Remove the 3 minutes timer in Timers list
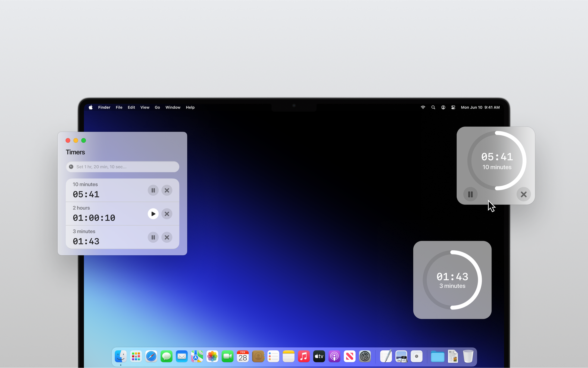This screenshot has width=588, height=368. tap(167, 237)
